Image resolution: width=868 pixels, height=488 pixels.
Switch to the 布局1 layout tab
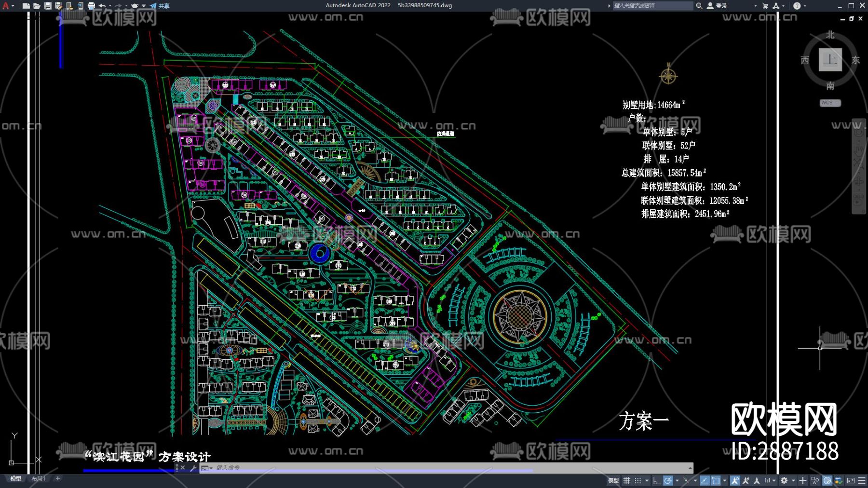point(38,478)
